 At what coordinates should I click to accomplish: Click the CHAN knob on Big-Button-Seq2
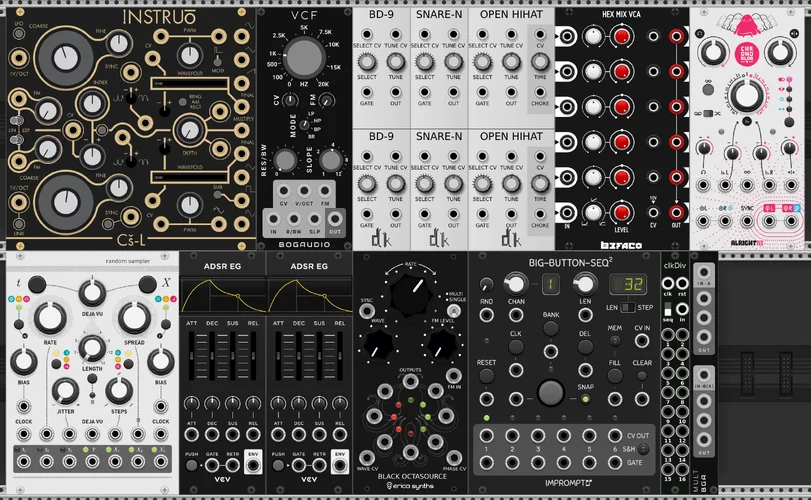click(x=515, y=283)
